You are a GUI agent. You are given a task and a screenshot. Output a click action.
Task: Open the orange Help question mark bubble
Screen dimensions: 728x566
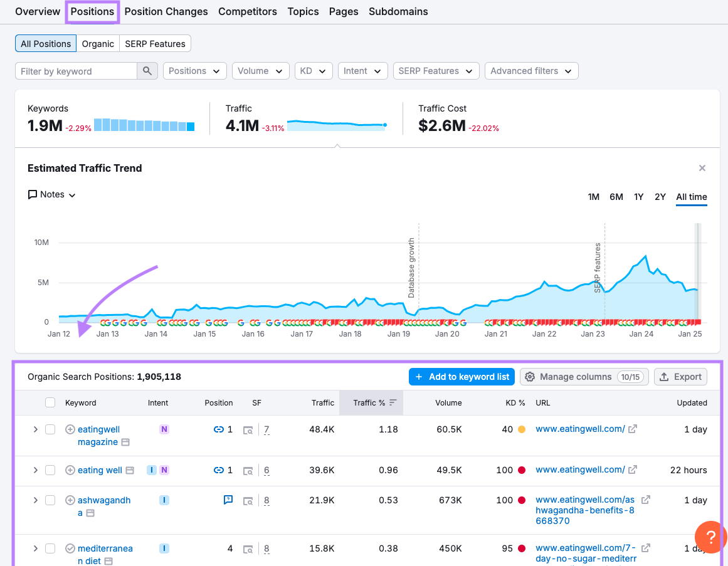click(x=710, y=537)
